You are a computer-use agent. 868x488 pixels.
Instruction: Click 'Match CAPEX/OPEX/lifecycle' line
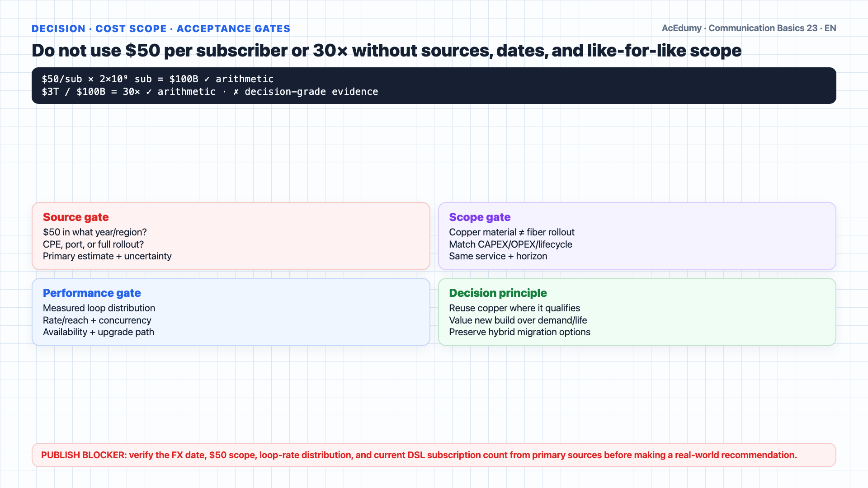[x=511, y=244]
